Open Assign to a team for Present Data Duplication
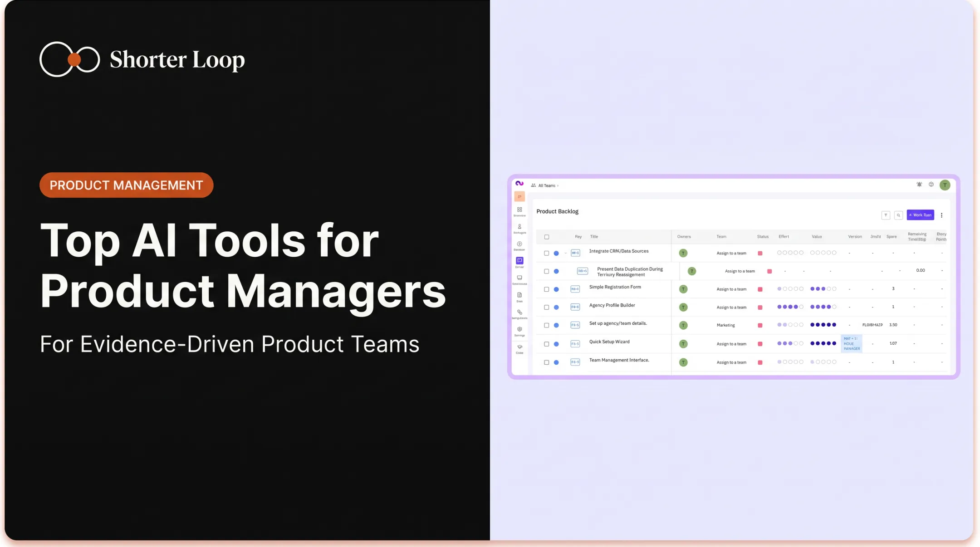 [740, 271]
